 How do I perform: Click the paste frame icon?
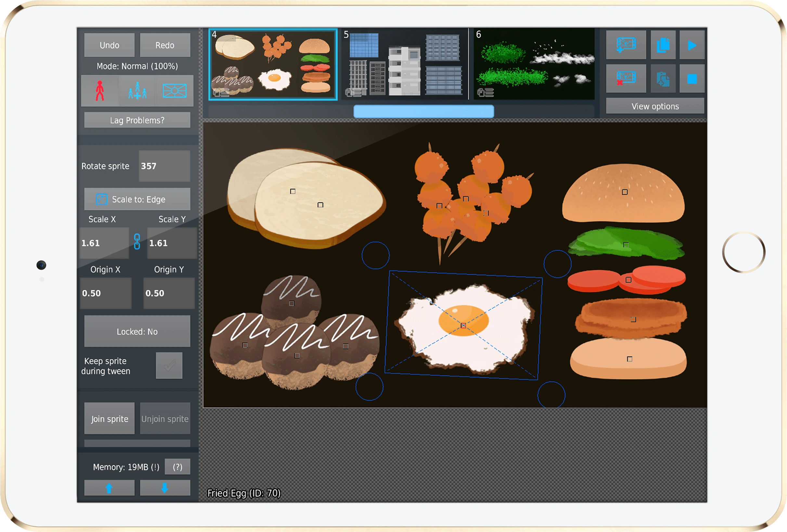[663, 79]
